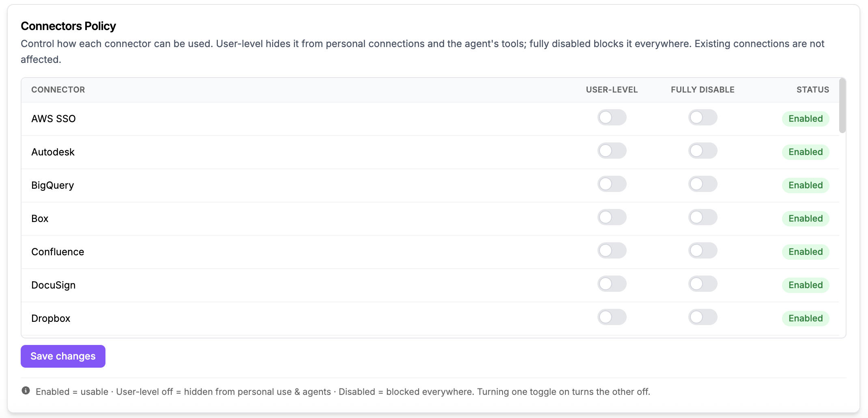Toggle Dropbox User-Level switch

point(612,317)
